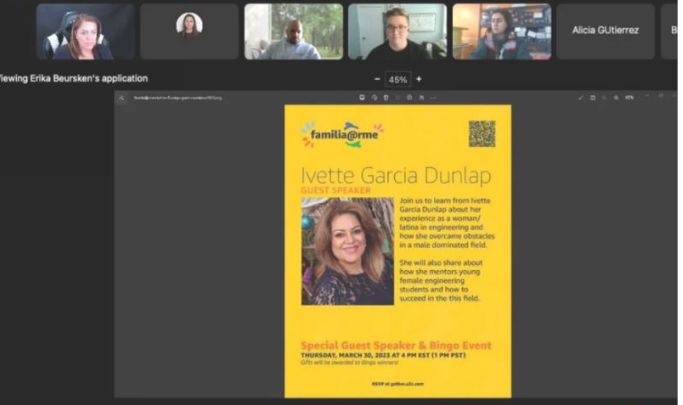Viewport: 683px width, 405px height.
Task: Open the three-dots more options in viewer toolbar
Action: pyautogui.click(x=433, y=98)
